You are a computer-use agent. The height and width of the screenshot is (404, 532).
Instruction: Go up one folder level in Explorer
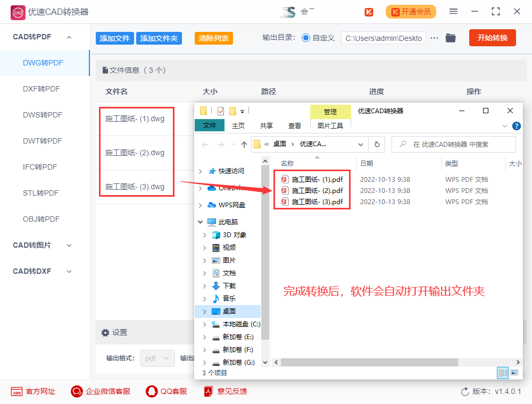[244, 145]
